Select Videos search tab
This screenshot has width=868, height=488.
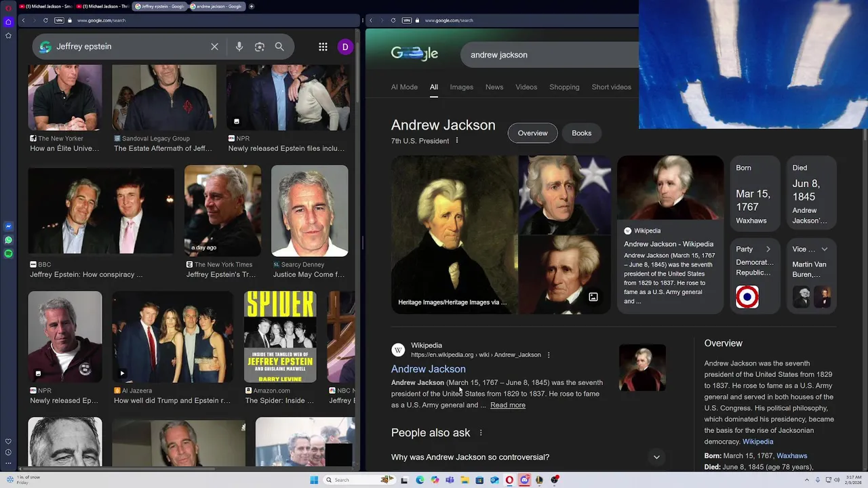(526, 87)
